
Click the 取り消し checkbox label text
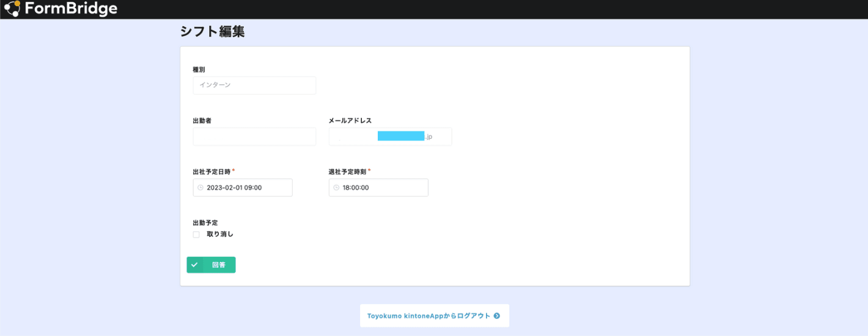coord(220,235)
